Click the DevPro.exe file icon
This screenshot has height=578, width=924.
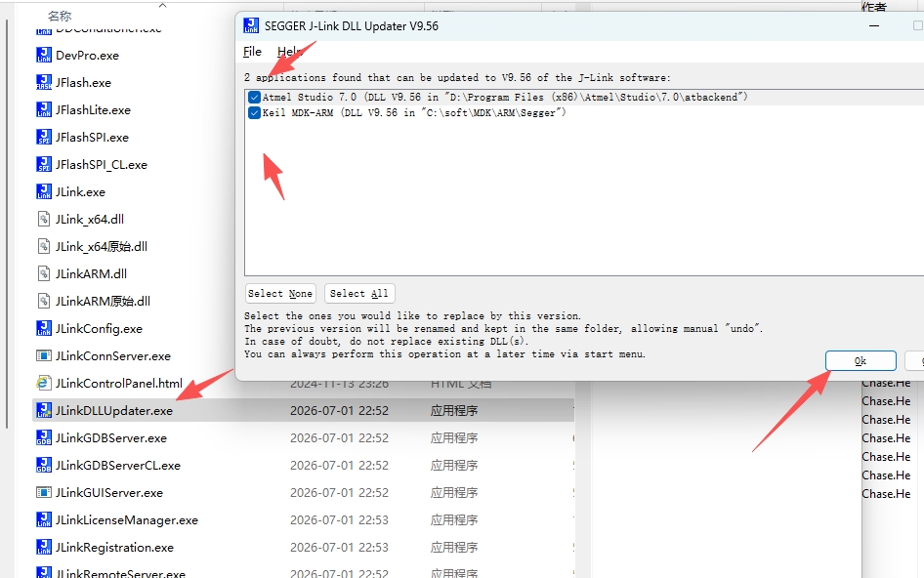point(44,55)
